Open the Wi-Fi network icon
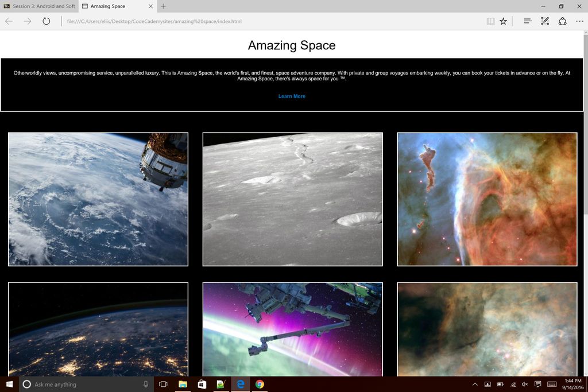 pyautogui.click(x=513, y=384)
